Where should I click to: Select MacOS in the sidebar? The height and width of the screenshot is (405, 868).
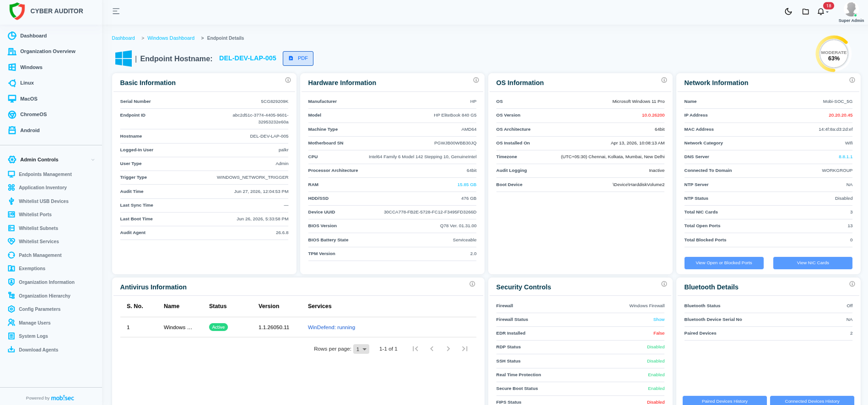pos(29,99)
